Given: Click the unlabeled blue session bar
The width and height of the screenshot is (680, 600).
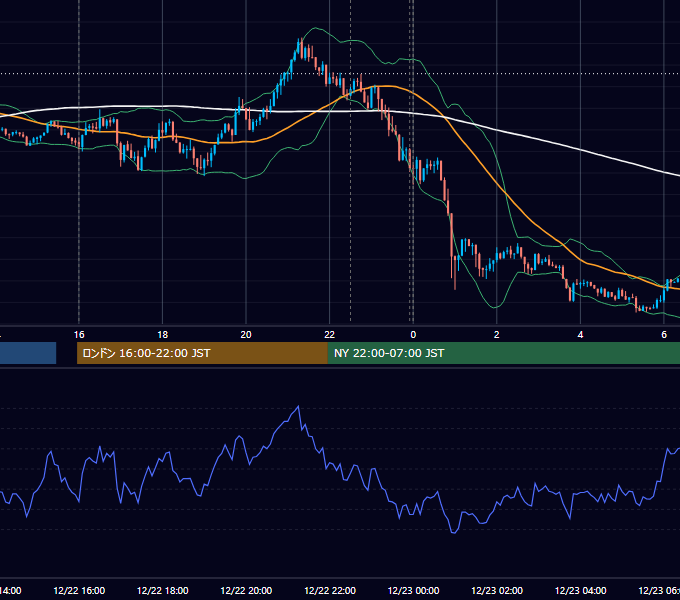Looking at the screenshot, I should (x=28, y=353).
